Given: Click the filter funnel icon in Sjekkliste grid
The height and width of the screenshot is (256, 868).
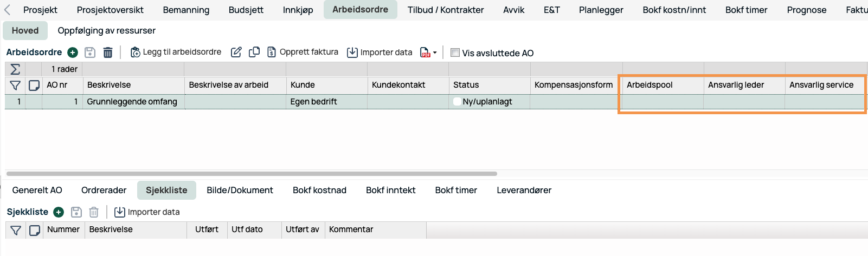Looking at the screenshot, I should [x=16, y=231].
